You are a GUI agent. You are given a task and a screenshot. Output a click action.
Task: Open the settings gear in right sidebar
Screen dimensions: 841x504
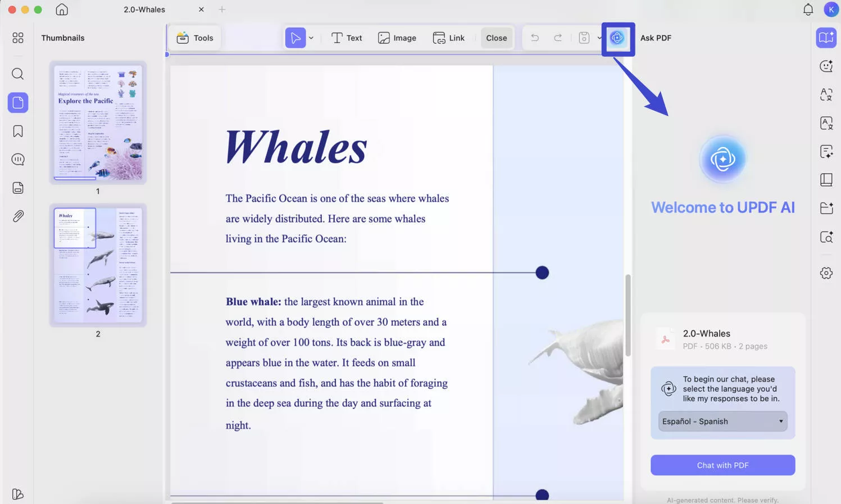tap(826, 273)
